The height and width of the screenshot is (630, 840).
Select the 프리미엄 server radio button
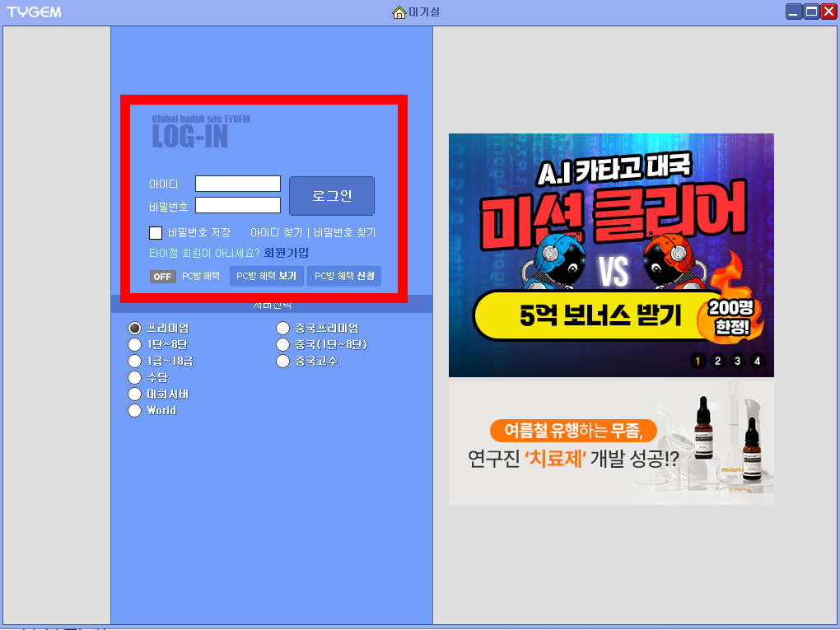coord(134,328)
